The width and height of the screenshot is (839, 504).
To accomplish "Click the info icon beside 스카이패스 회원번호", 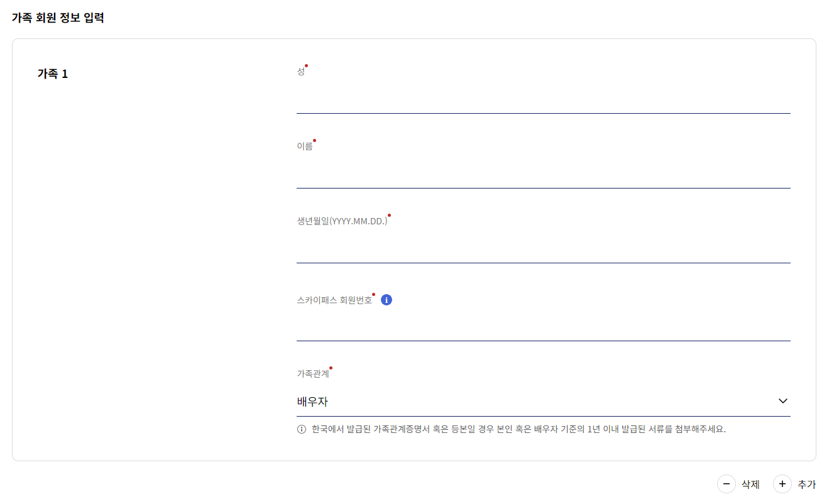I will tap(387, 300).
